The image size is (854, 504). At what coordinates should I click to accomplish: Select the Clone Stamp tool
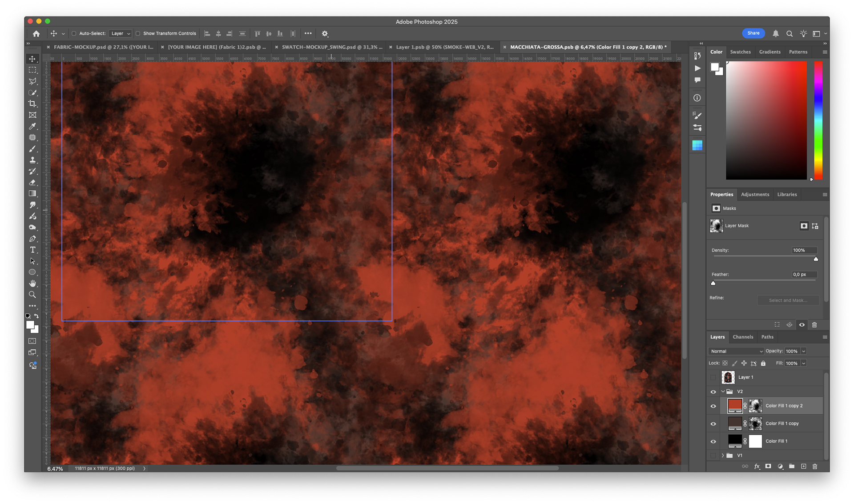(x=32, y=160)
